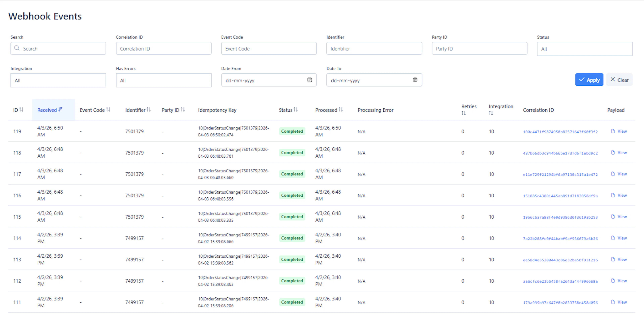Click the Date To dd-mm-yyyy field

click(x=374, y=80)
